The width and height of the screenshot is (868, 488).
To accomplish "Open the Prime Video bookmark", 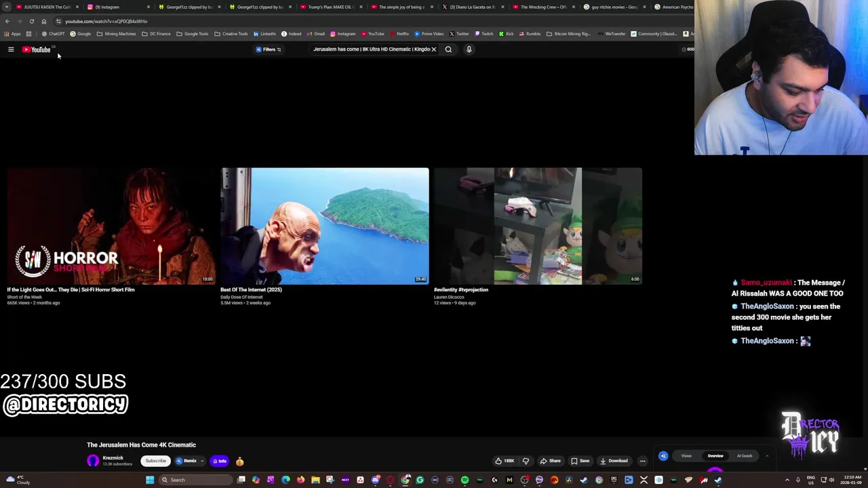I will click(x=429, y=34).
